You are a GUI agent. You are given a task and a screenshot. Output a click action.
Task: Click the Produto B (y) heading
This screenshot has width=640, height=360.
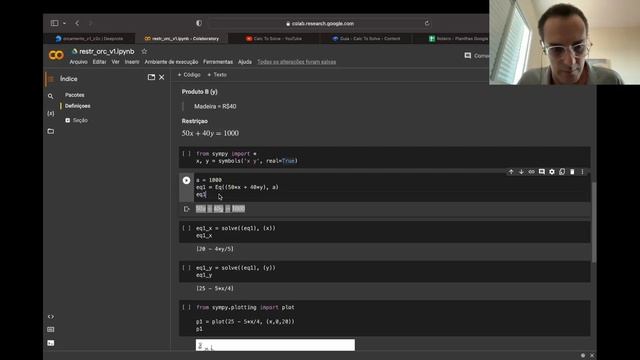[x=200, y=92]
